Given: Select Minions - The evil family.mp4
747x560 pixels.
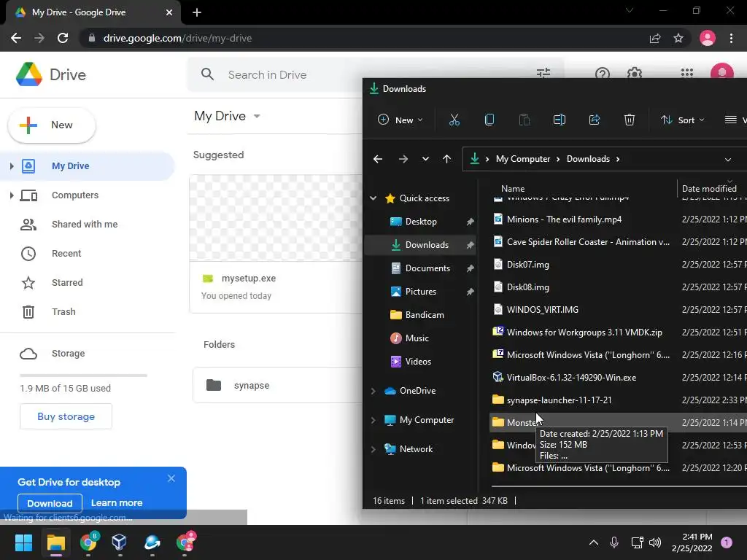Looking at the screenshot, I should click(x=564, y=219).
